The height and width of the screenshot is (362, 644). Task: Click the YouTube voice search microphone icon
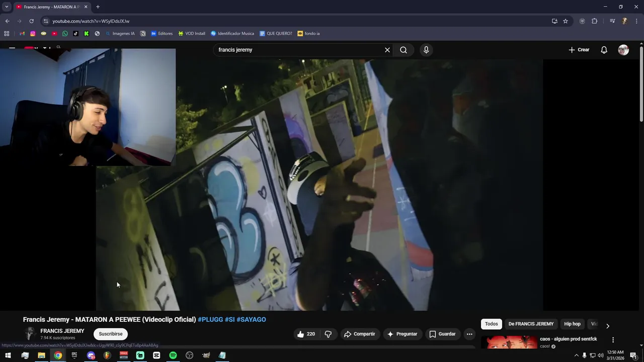(x=426, y=50)
